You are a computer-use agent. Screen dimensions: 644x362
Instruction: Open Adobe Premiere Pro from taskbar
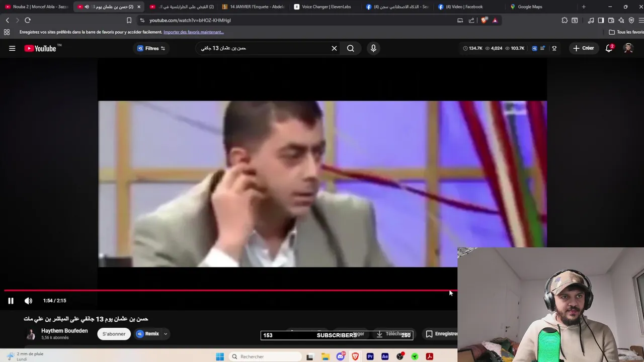[370, 357]
